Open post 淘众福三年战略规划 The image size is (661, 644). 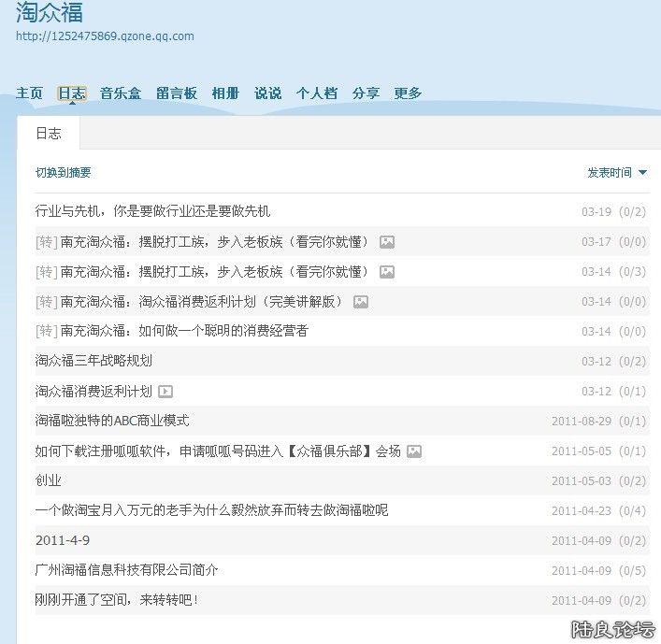click(93, 361)
